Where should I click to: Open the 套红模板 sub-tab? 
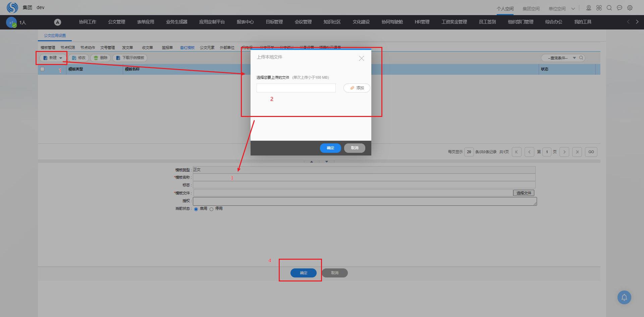187,48
